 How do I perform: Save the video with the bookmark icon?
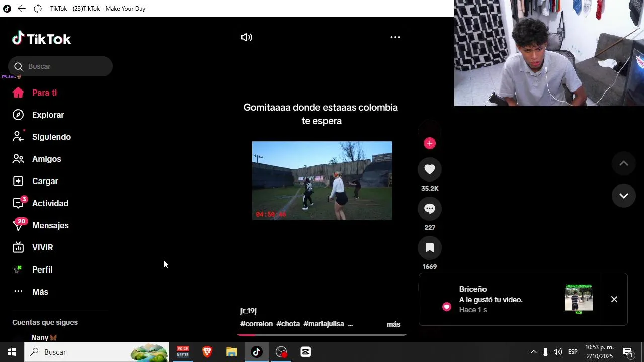(x=430, y=248)
